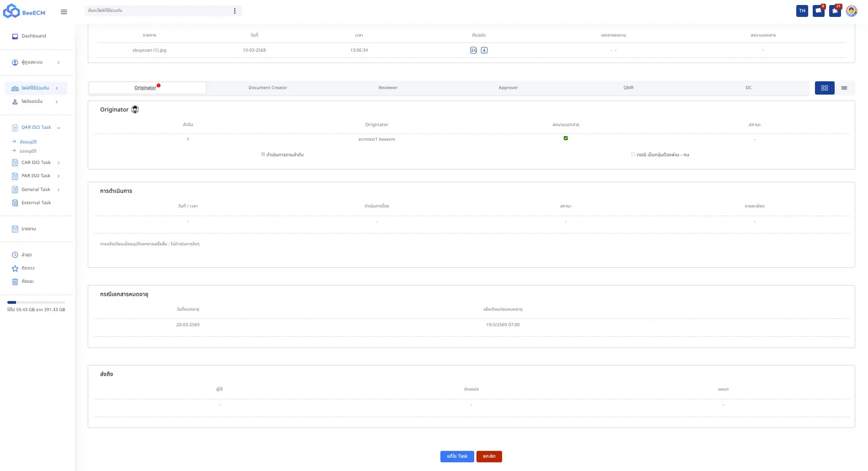Switch to the Document Creator tab
This screenshot has height=471, width=868.
click(x=268, y=88)
